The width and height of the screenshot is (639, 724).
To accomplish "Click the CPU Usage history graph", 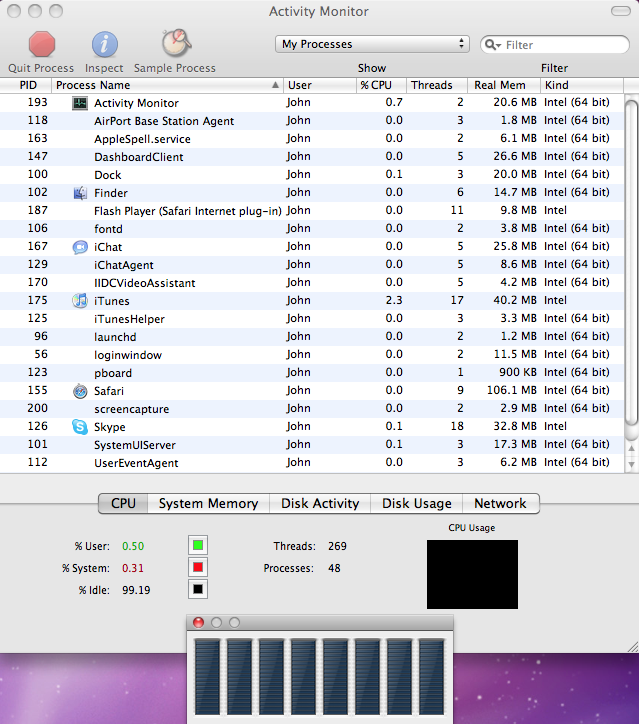I will click(x=472, y=574).
